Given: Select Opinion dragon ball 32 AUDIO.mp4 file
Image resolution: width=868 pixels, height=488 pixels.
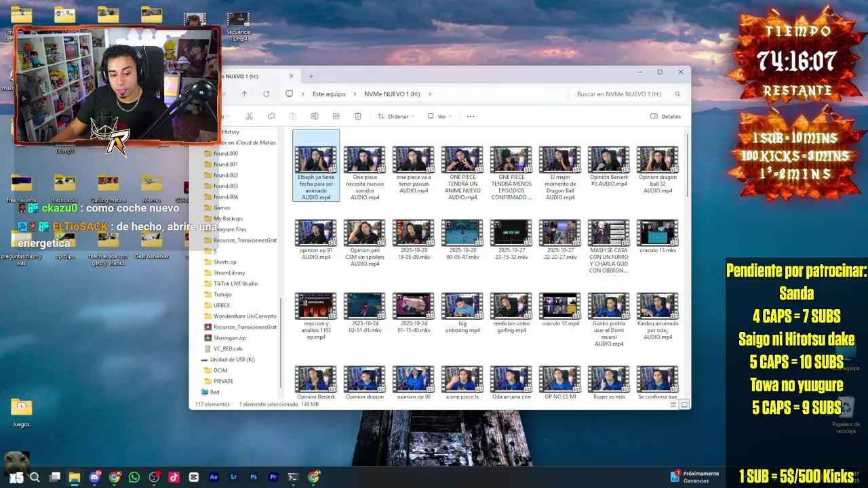Looking at the screenshot, I should click(x=657, y=169).
